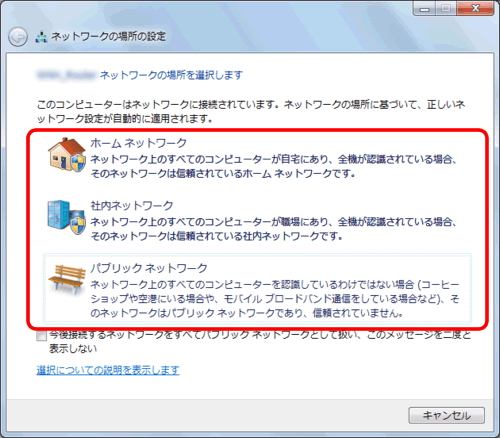Click the Work Network description text

pos(273,229)
